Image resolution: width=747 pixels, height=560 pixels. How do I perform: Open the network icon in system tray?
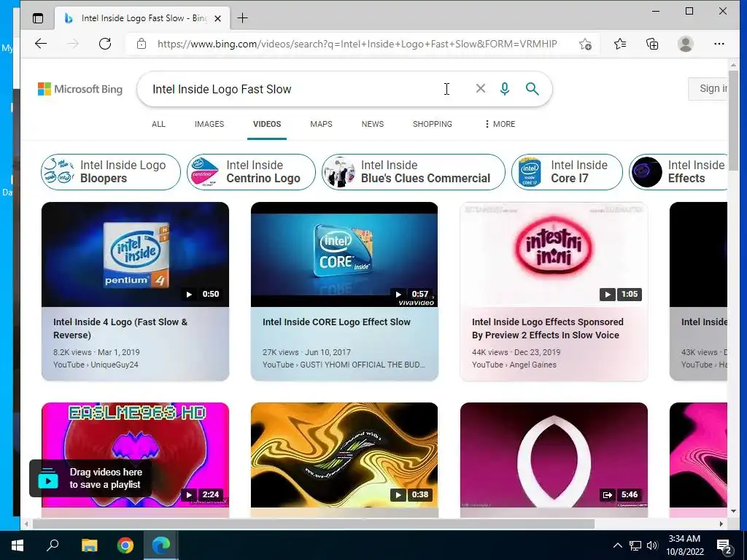pos(635,545)
